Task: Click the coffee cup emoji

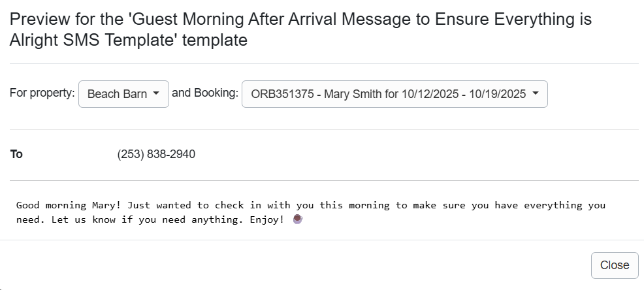Action: (297, 219)
